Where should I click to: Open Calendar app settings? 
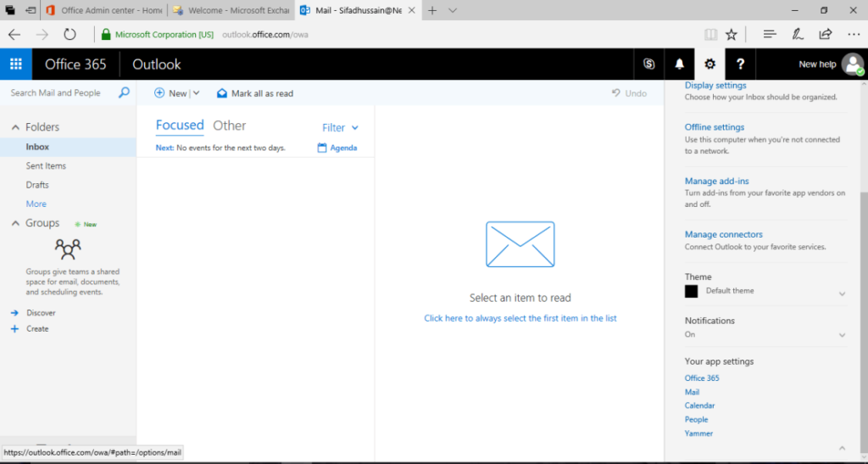coord(699,405)
